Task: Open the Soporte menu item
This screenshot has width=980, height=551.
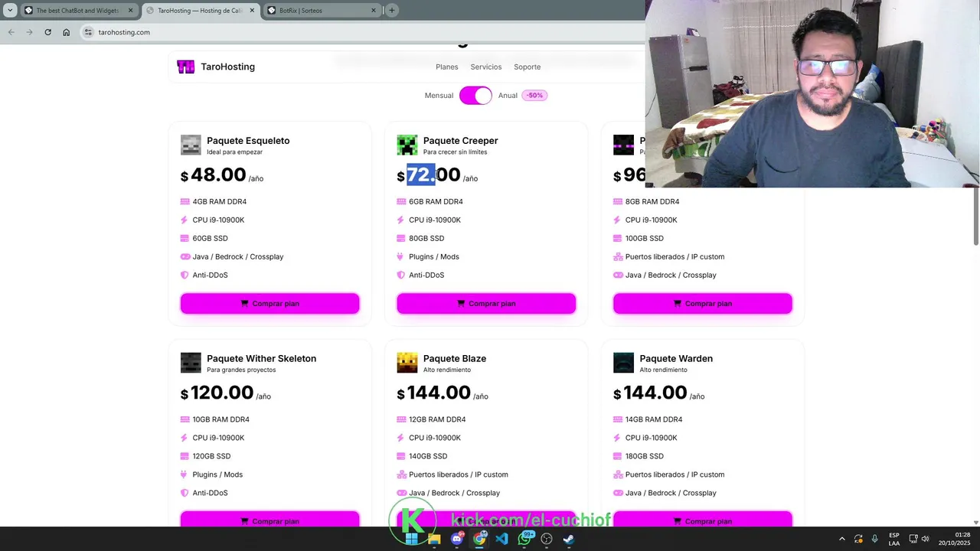Action: pos(528,67)
